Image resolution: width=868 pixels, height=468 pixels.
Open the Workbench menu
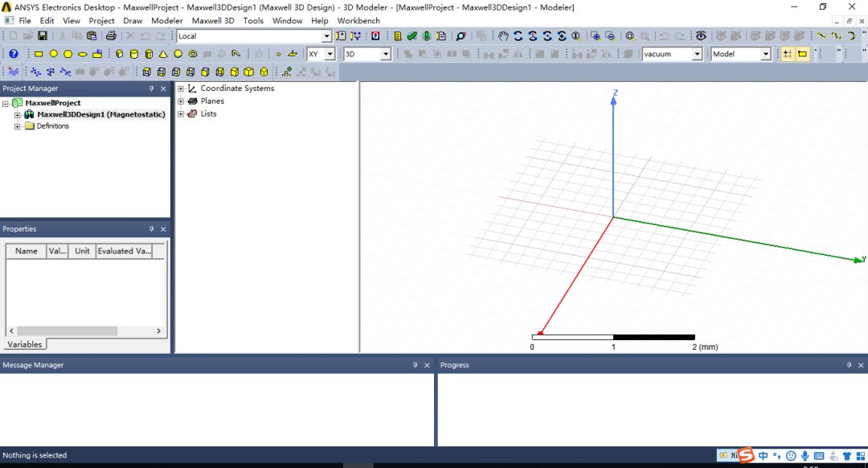tap(358, 20)
